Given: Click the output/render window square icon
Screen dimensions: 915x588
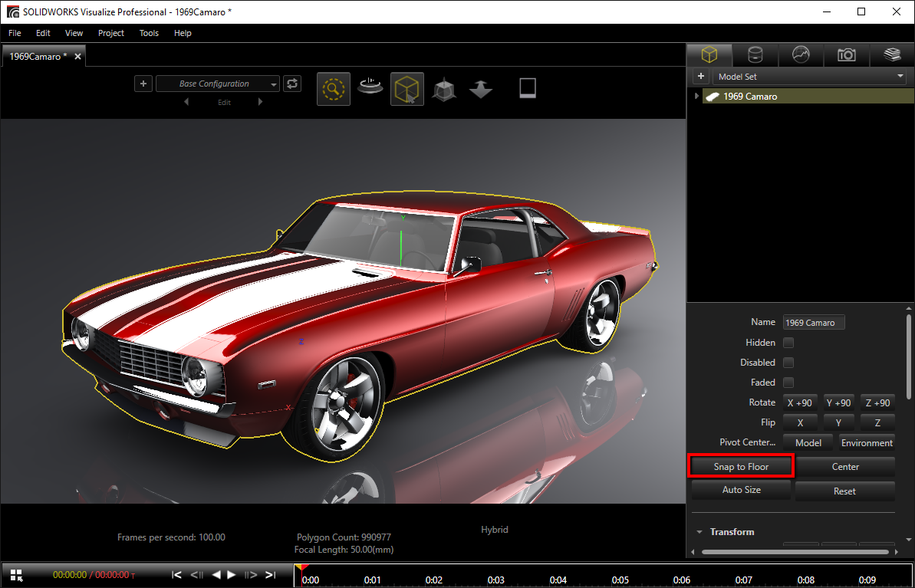Looking at the screenshot, I should pyautogui.click(x=528, y=88).
